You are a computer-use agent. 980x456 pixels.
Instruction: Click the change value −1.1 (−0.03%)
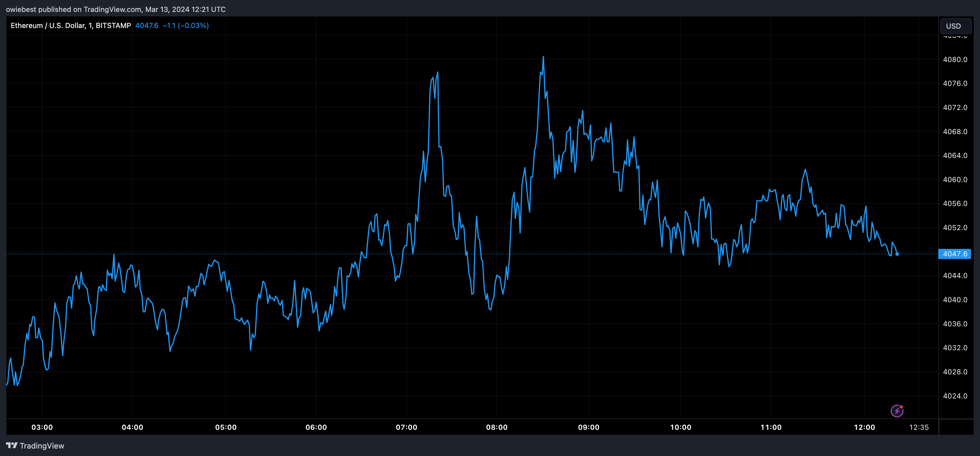point(186,25)
